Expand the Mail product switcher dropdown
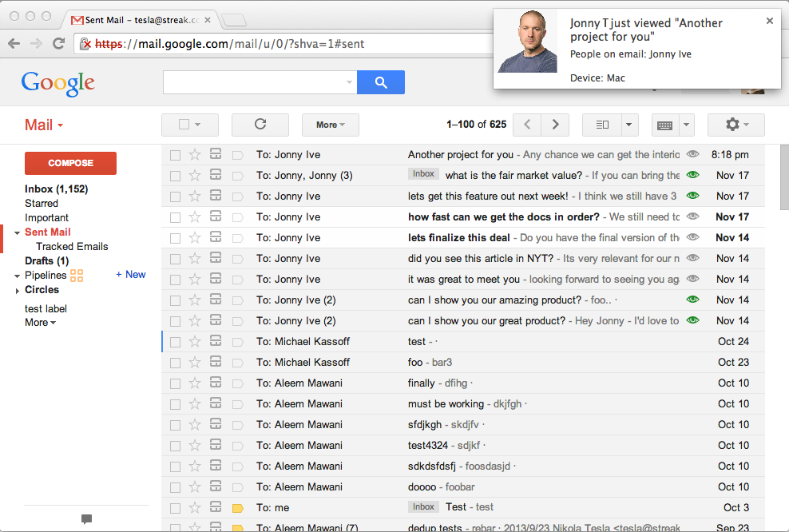 pos(44,125)
